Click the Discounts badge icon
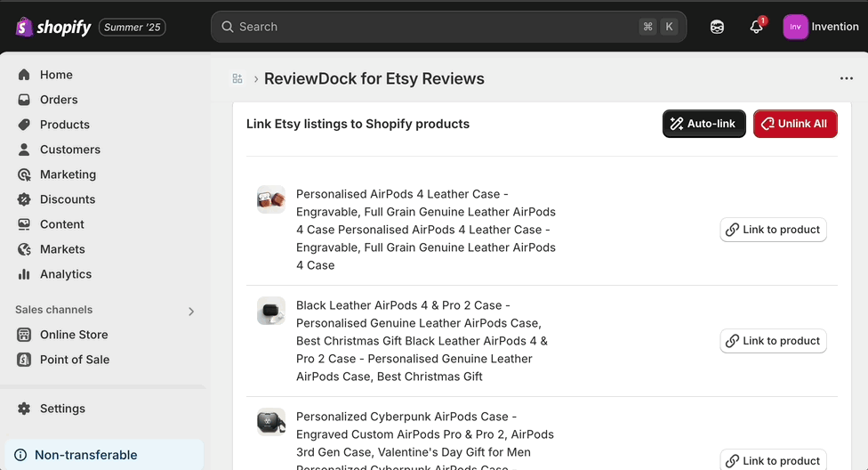The width and height of the screenshot is (868, 470). point(24,199)
